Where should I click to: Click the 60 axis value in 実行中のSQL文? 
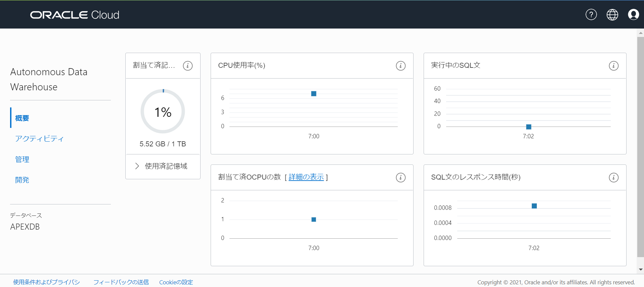coord(437,89)
